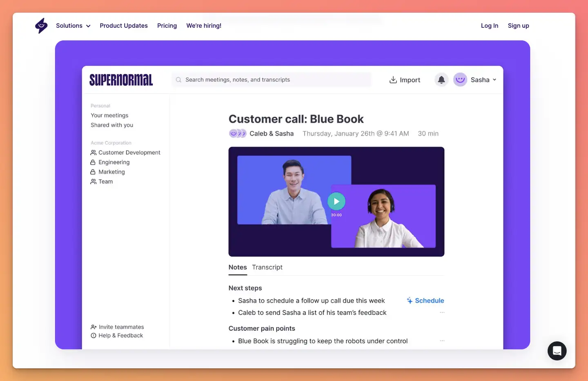Focus the search meetings, notes, and transcripts field
This screenshot has width=588, height=381.
pos(272,80)
